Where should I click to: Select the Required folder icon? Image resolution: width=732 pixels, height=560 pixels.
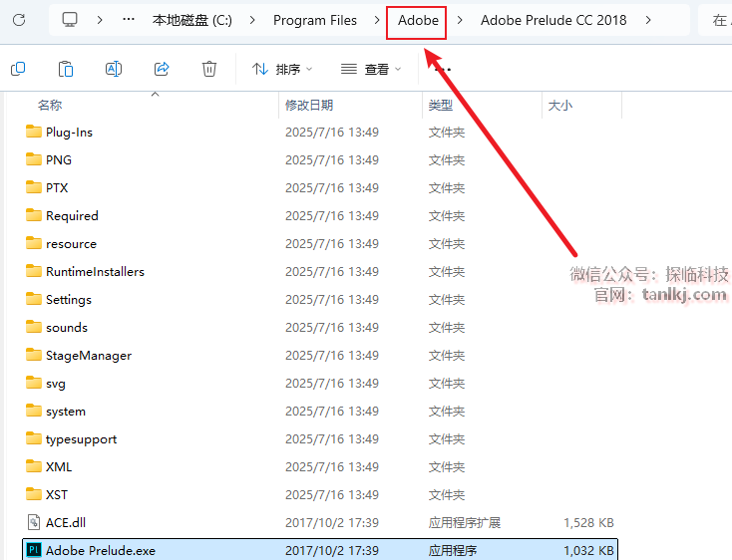tap(34, 215)
